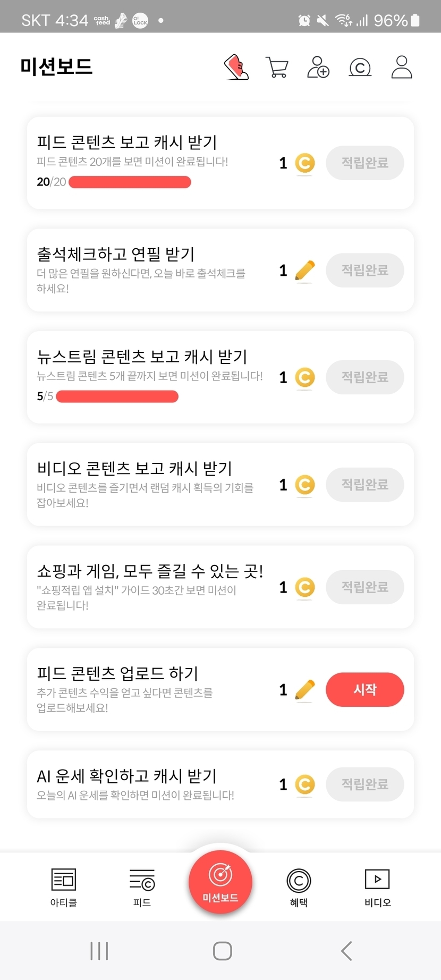Go to the 비디오 tab
The image size is (441, 980).
coord(377,887)
